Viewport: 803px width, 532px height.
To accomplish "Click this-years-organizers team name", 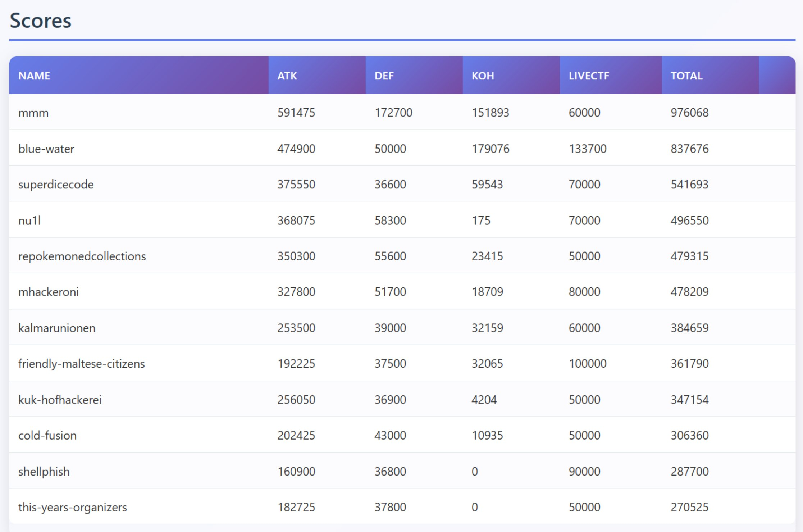I will pos(73,507).
